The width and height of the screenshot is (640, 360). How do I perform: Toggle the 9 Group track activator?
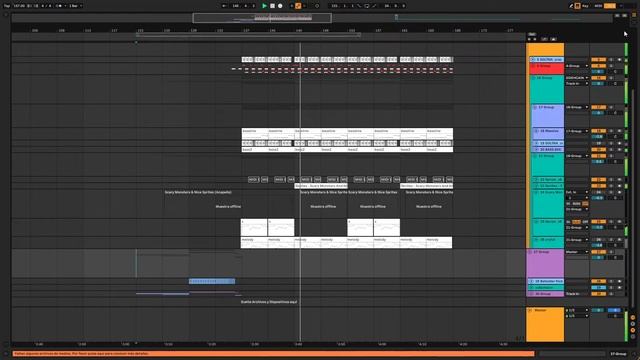(x=598, y=66)
